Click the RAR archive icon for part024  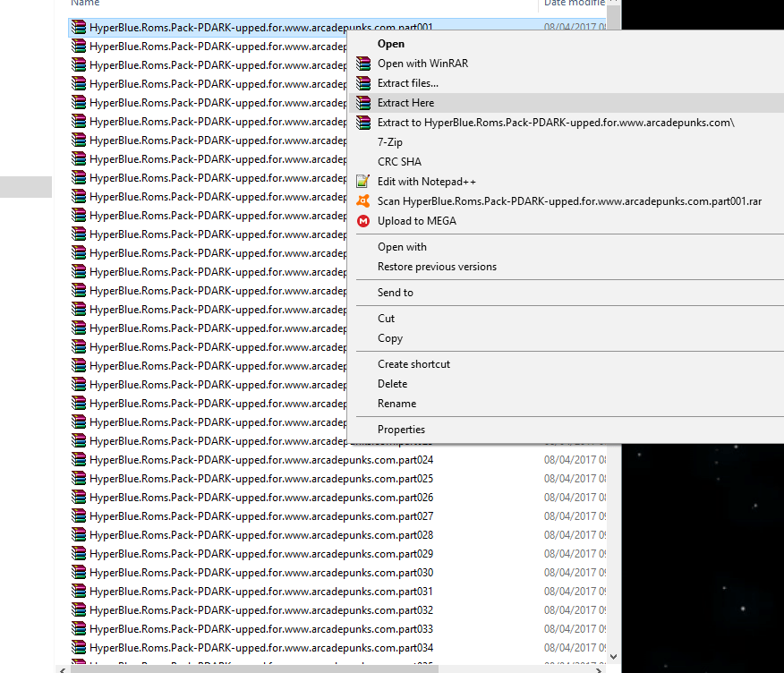79,459
